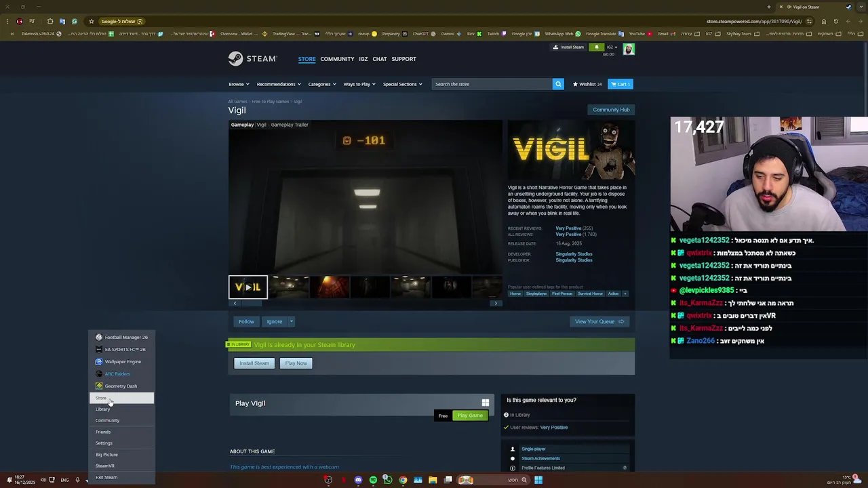Select the STORE tab

(x=307, y=59)
